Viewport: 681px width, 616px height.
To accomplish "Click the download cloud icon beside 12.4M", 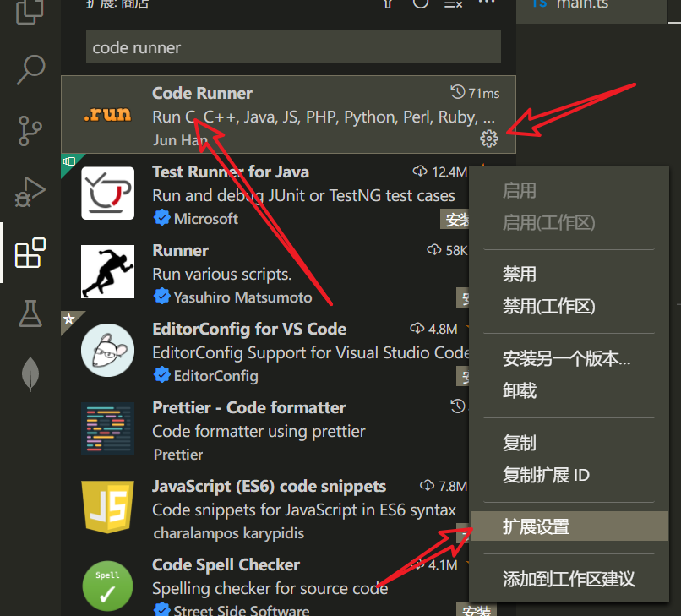I will (420, 172).
